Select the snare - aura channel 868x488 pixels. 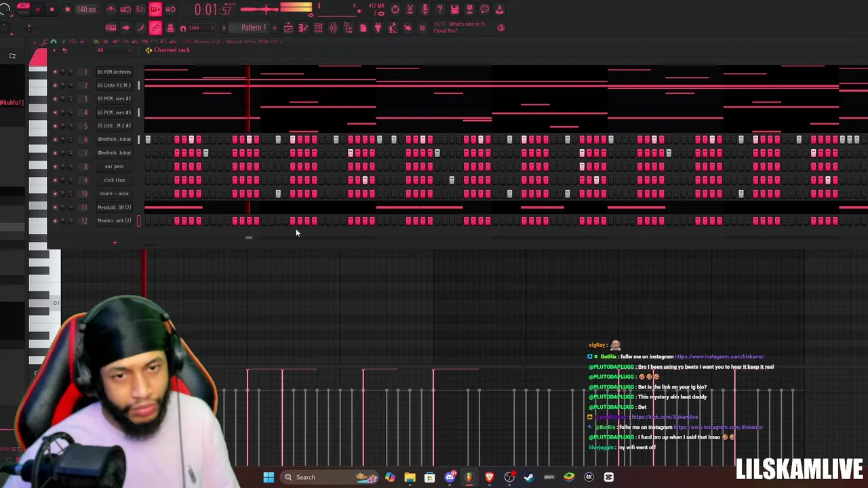point(114,194)
